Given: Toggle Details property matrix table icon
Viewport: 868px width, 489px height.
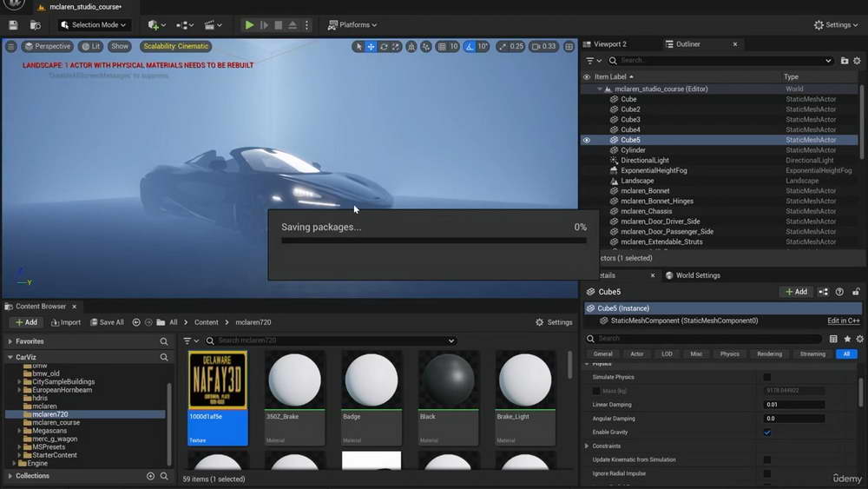Looking at the screenshot, I should coord(833,339).
